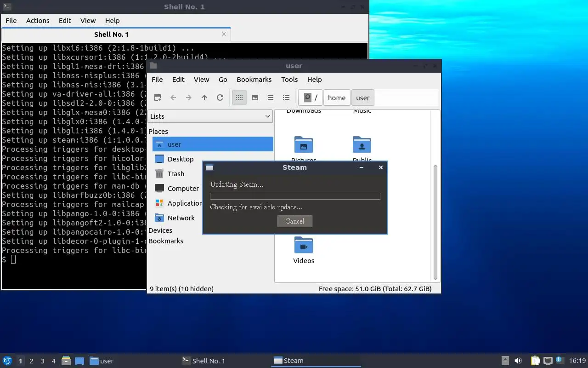Click the 'home' path button
This screenshot has height=368, width=588.
coord(337,98)
